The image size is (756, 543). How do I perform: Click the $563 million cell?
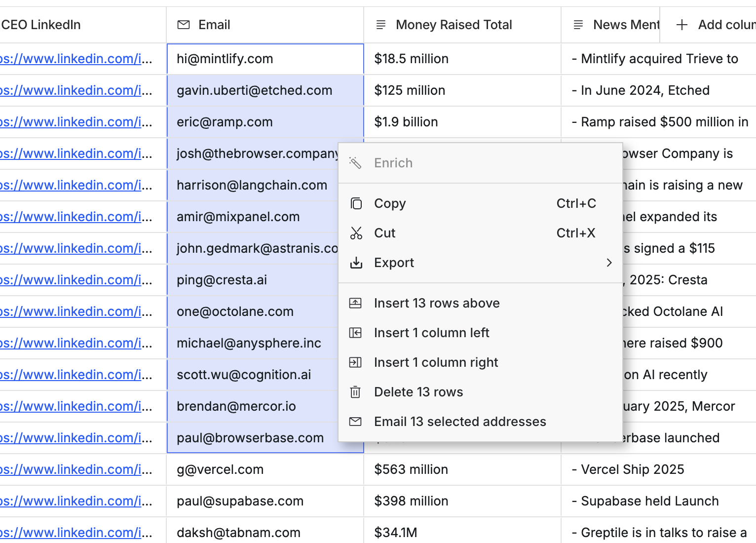[462, 469]
